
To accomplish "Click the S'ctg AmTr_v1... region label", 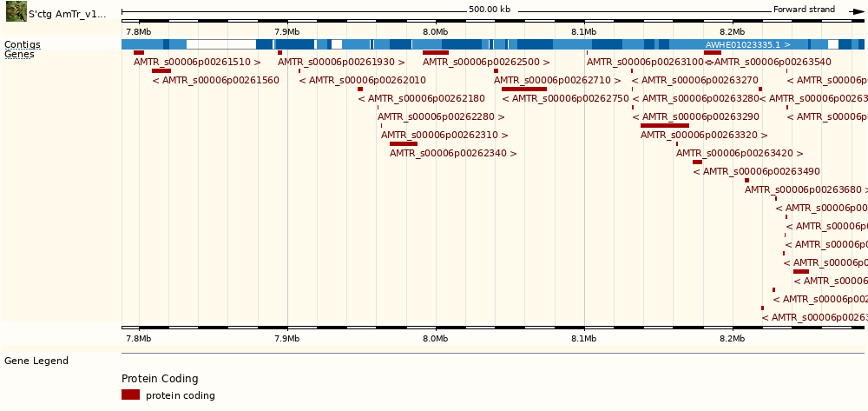I will 67,15.
